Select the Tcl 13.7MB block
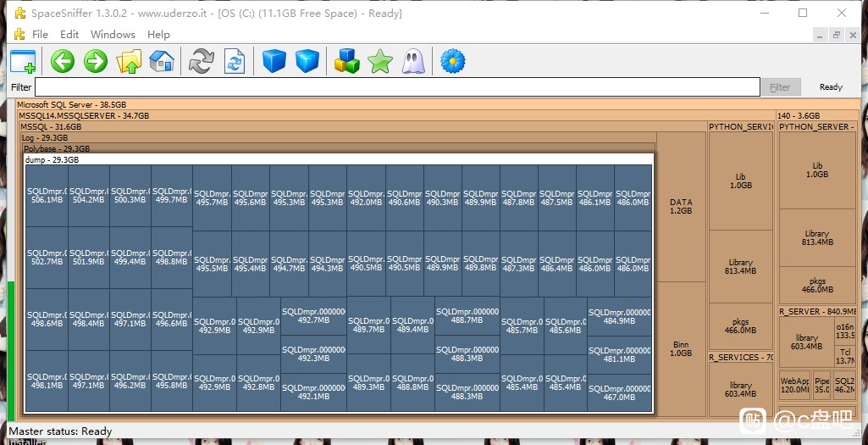This screenshot has width=868, height=445. click(x=845, y=356)
